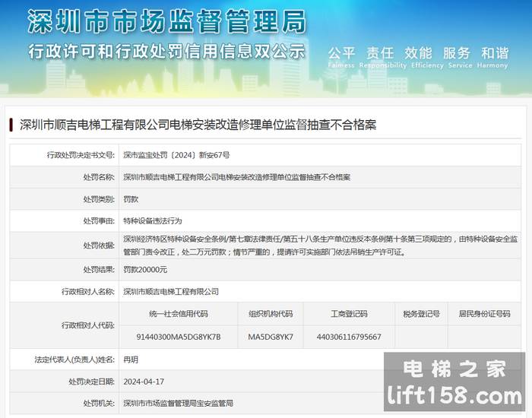
Task: Click the 效能 Efficiency slogan in banner
Action: 427,57
